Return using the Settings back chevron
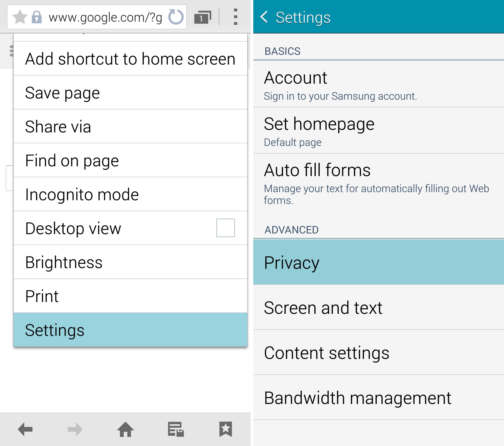The width and height of the screenshot is (504, 446). pyautogui.click(x=264, y=17)
